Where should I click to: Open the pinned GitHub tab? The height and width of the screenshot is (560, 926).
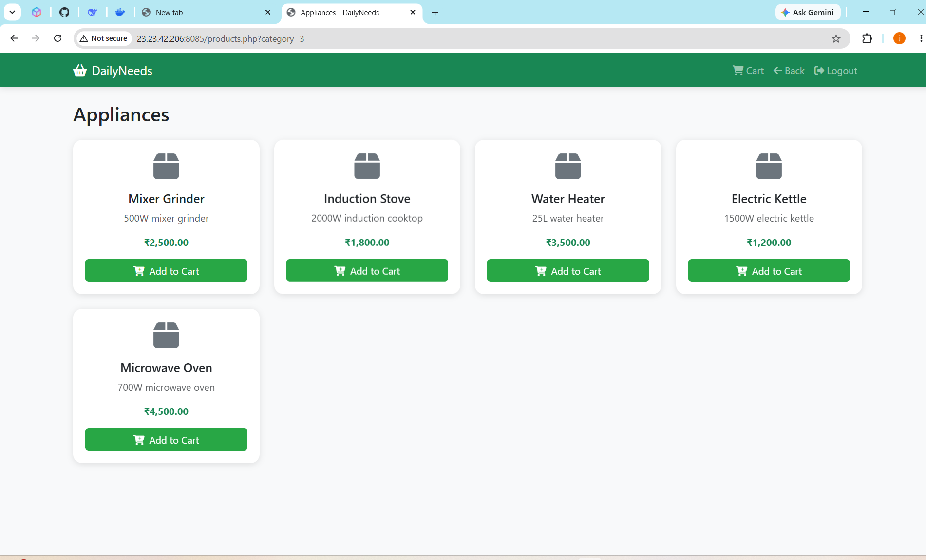pos(64,12)
